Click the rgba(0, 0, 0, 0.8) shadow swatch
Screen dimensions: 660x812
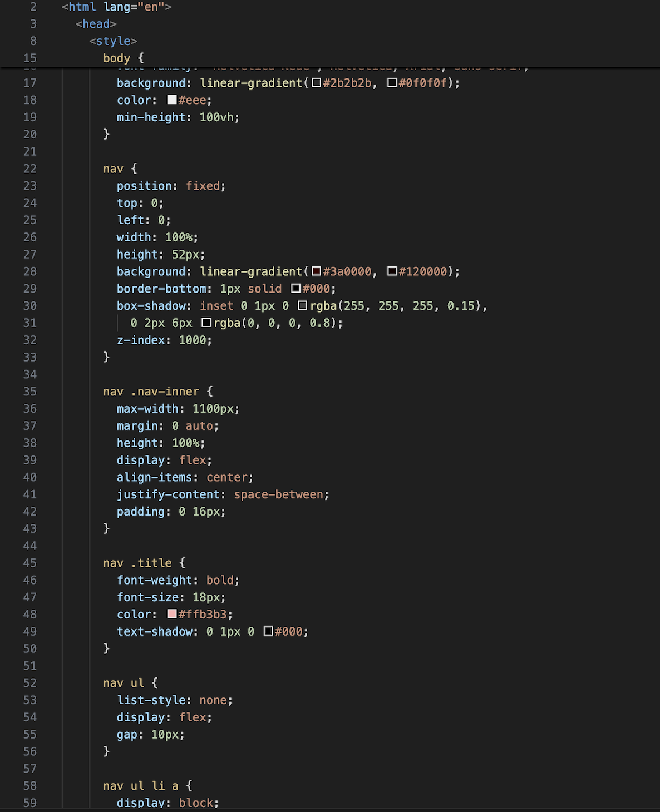tap(206, 323)
